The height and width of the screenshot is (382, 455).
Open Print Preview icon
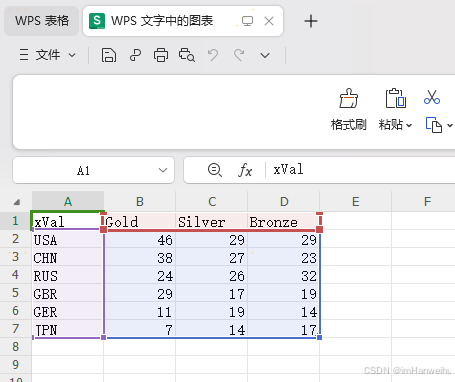[x=187, y=55]
